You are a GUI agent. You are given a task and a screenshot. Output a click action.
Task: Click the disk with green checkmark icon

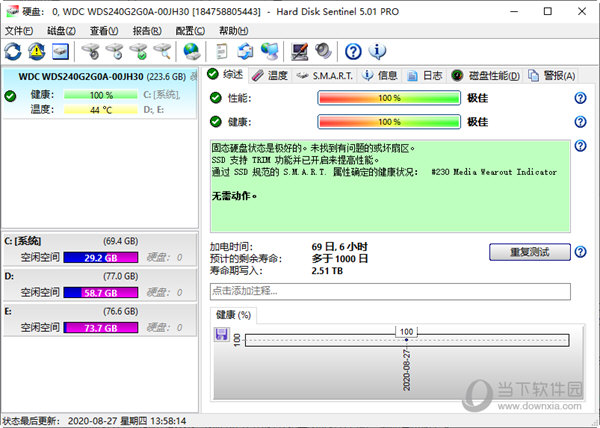coord(138,51)
